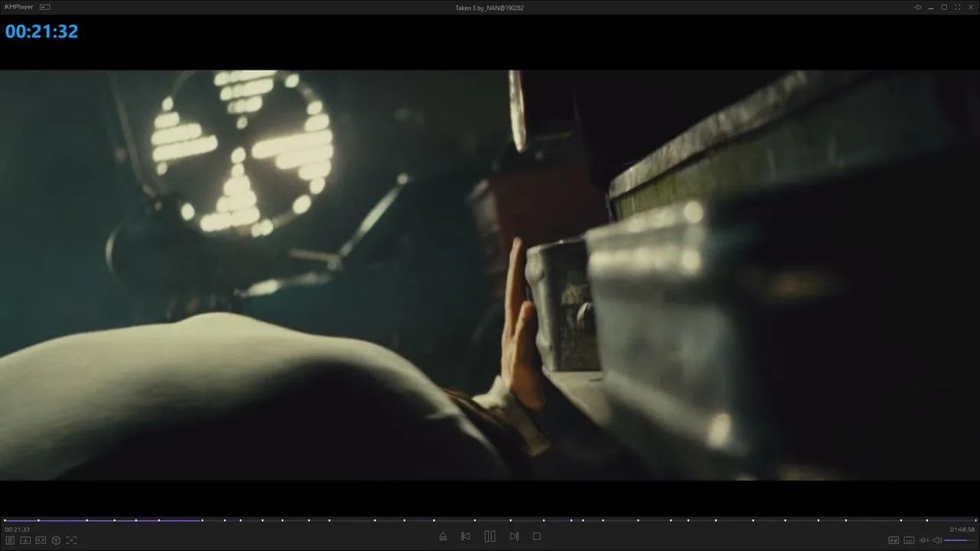Maximize the KMPlayer window
Image resolution: width=980 pixels, height=551 pixels.
click(x=944, y=7)
